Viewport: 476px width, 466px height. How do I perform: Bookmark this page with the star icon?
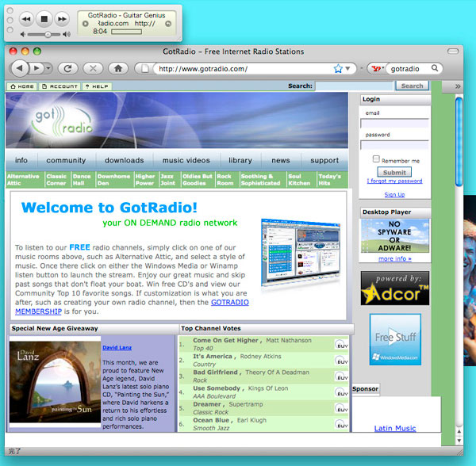338,69
